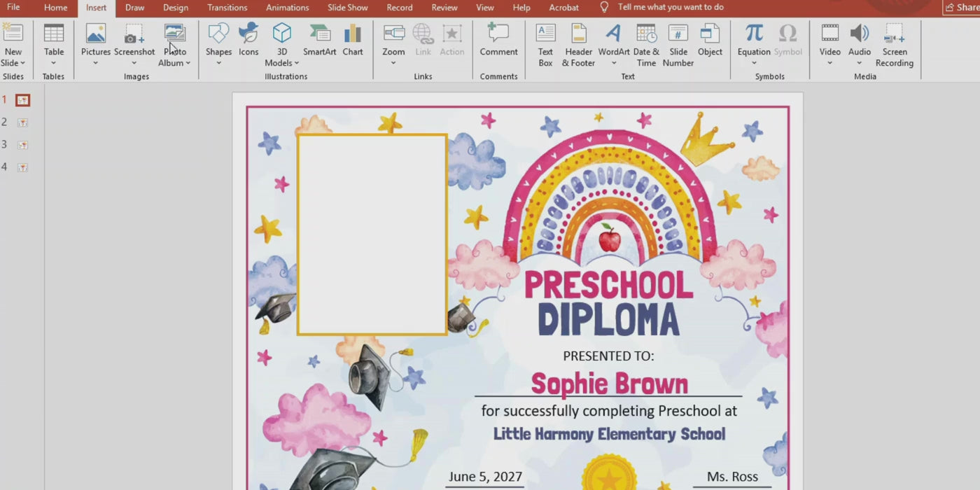Screen dimensions: 980x490
Task: Open the WordArt dropdown
Action: pyautogui.click(x=613, y=63)
